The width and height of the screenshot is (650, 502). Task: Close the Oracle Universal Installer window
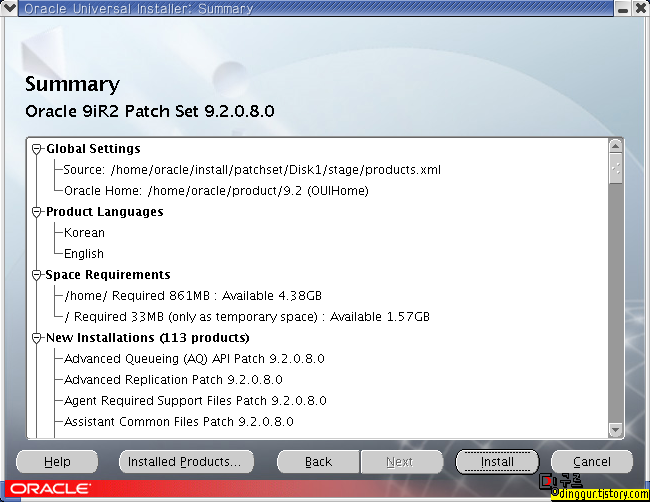tap(640, 8)
